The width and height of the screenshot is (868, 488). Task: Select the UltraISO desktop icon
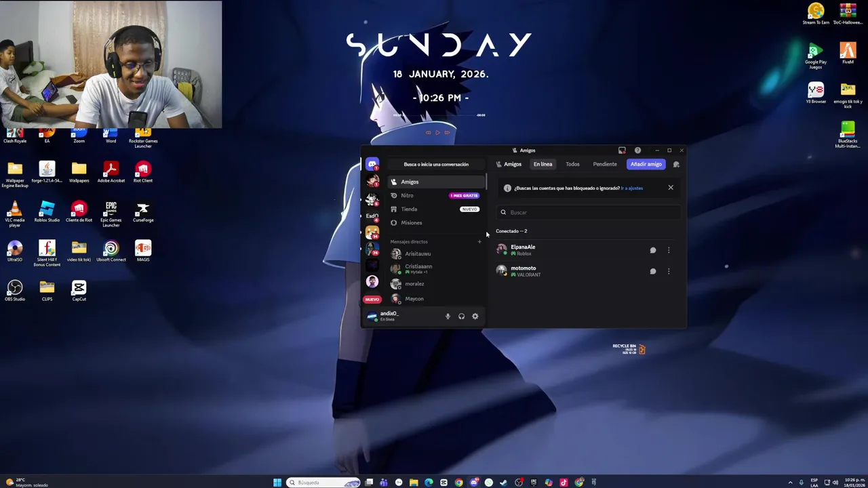pyautogui.click(x=15, y=251)
